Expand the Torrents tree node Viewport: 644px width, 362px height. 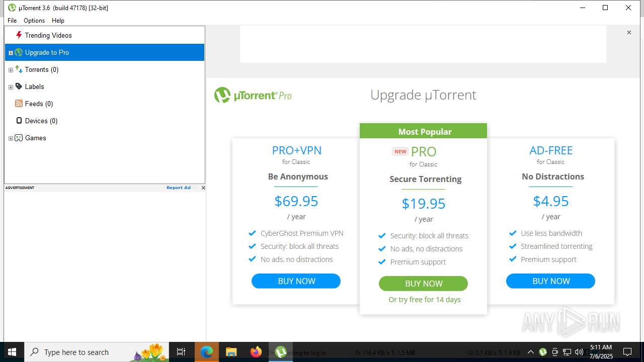click(11, 70)
